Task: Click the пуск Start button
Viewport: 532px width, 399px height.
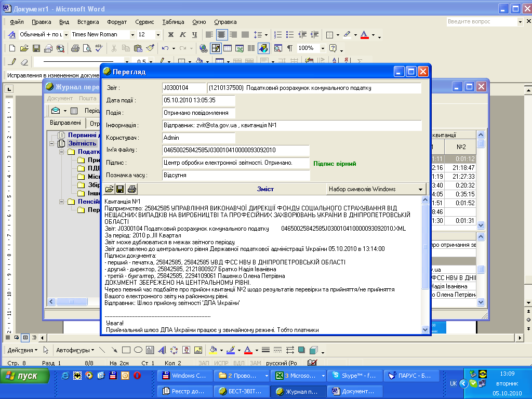Action: (25, 376)
